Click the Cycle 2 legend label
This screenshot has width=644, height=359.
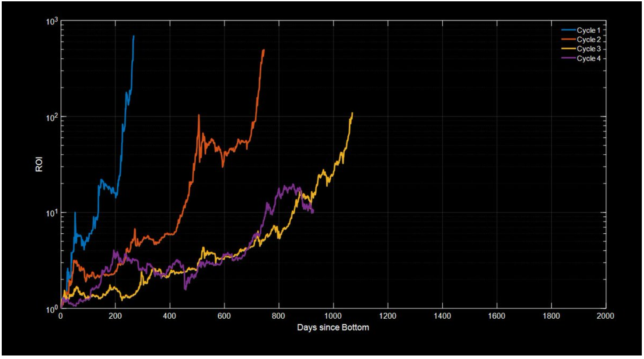point(589,39)
